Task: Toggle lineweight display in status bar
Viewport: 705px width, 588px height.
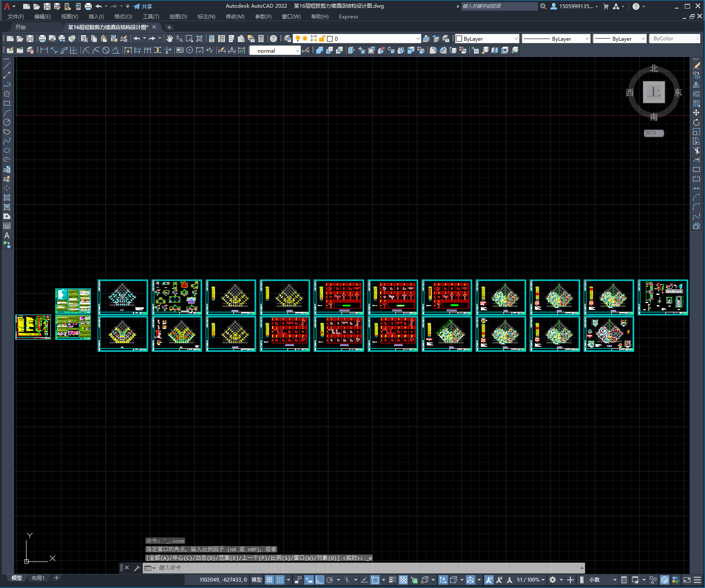Action: pyautogui.click(x=392, y=580)
